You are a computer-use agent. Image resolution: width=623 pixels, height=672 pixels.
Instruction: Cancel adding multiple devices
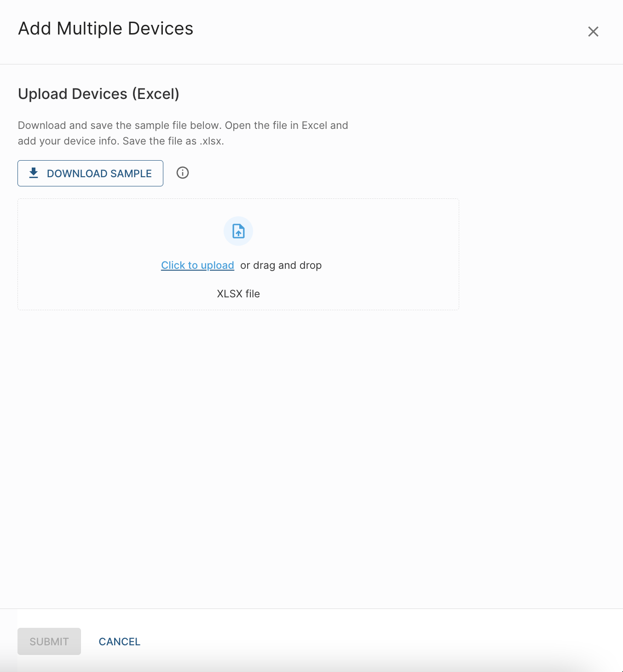120,642
